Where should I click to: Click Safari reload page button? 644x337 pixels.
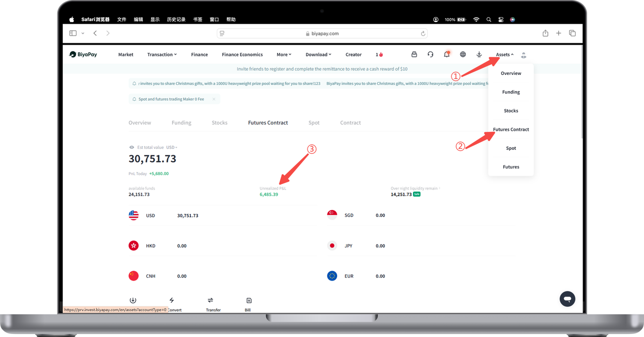tap(423, 33)
